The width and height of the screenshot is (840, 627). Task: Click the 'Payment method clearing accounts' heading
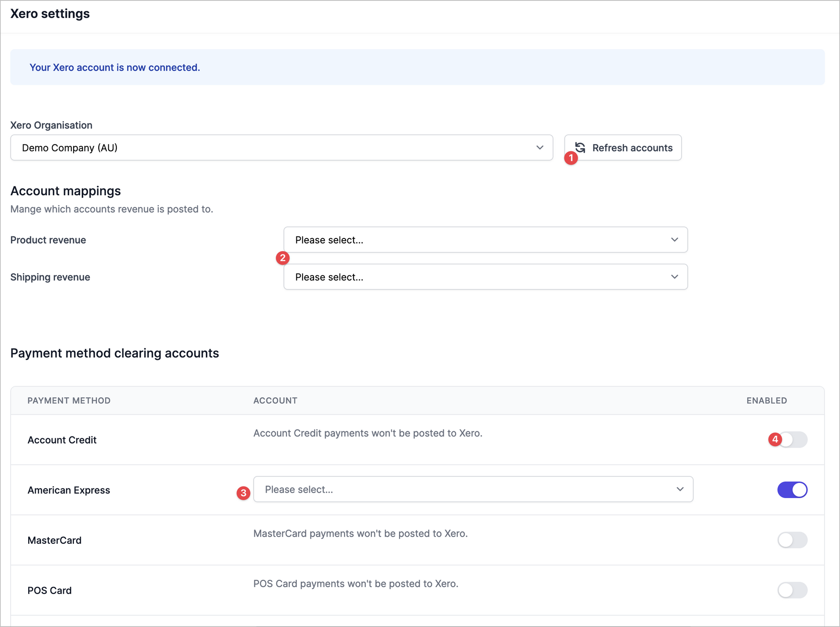pos(115,353)
